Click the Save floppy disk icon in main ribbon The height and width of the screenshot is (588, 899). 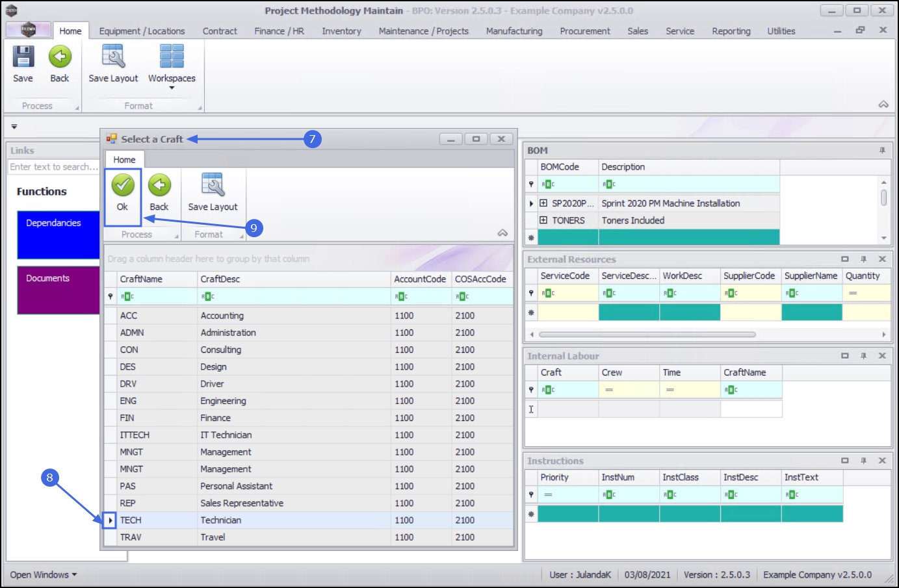[23, 57]
